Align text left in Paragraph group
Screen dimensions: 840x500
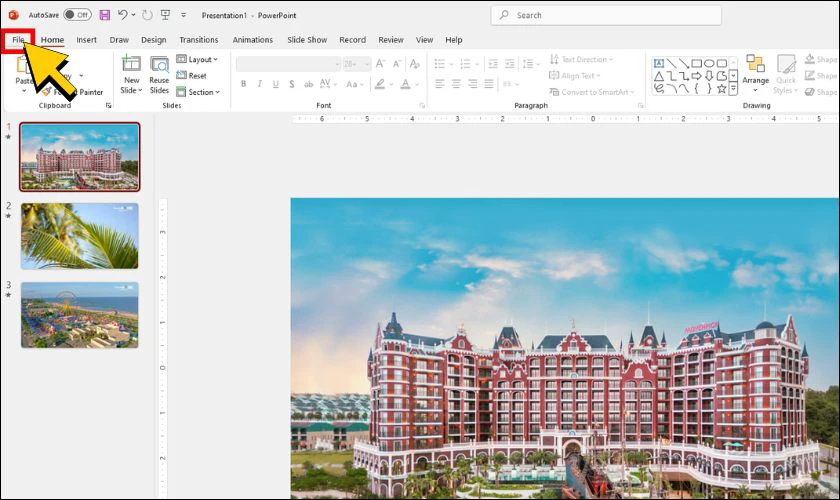coord(440,84)
